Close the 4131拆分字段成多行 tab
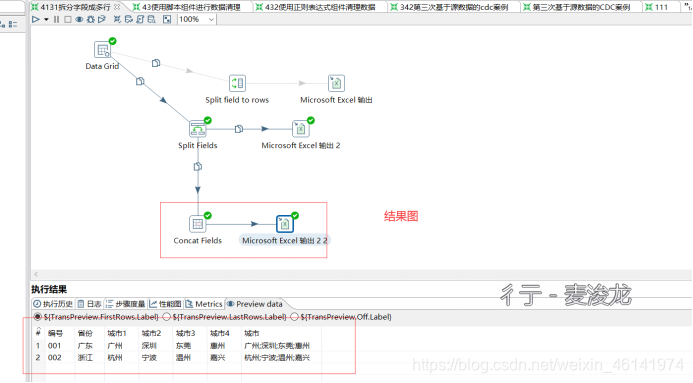 click(x=117, y=7)
